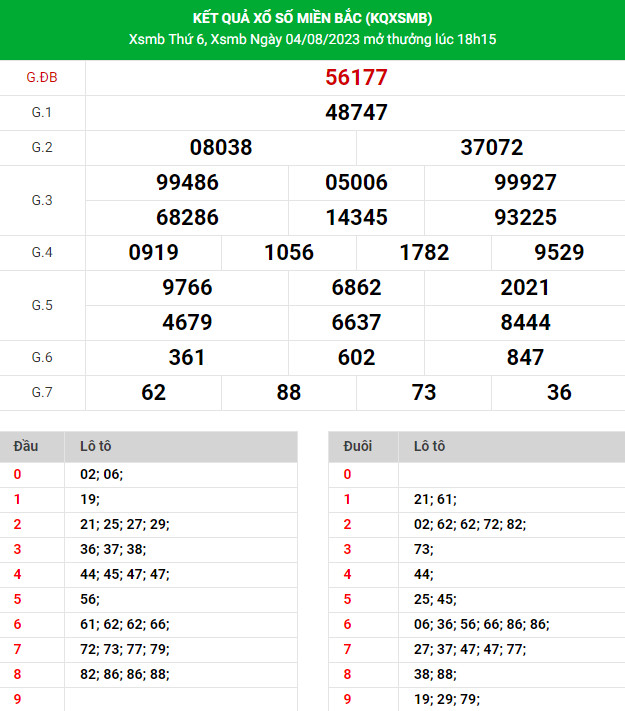This screenshot has height=711, width=625.
Task: Click Đầu row lô tô 19;
Action: pyautogui.click(x=90, y=499)
